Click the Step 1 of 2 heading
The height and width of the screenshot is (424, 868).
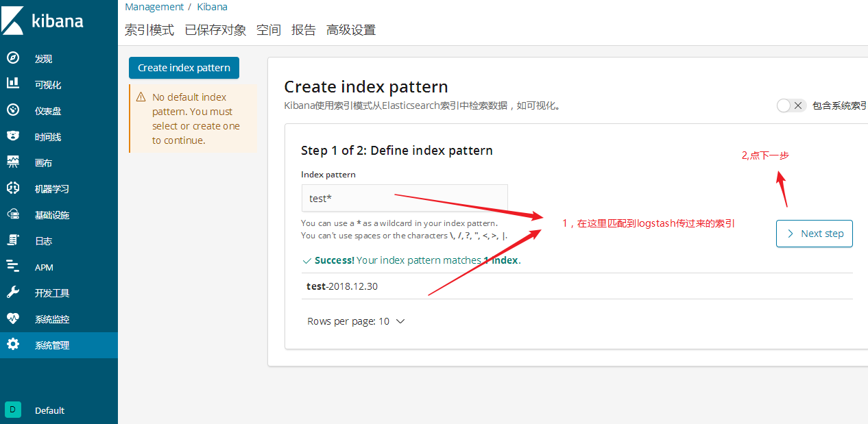397,150
